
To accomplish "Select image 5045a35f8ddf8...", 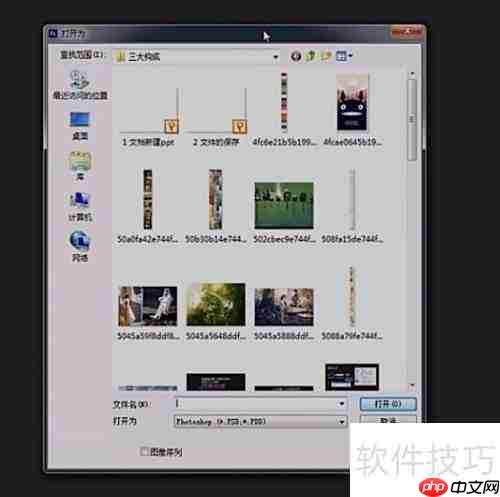I will [148, 313].
